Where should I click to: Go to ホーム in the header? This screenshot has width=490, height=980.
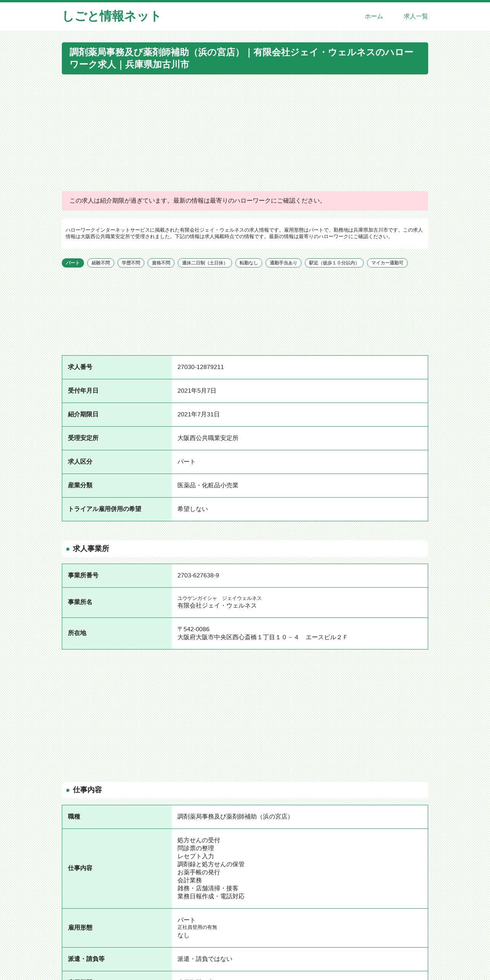(374, 16)
